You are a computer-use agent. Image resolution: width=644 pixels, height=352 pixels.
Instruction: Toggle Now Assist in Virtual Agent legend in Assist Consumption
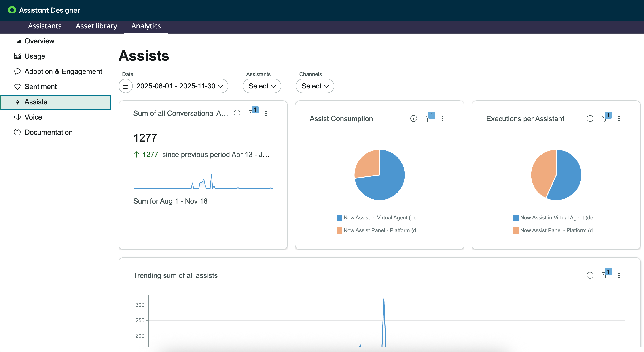pyautogui.click(x=379, y=217)
